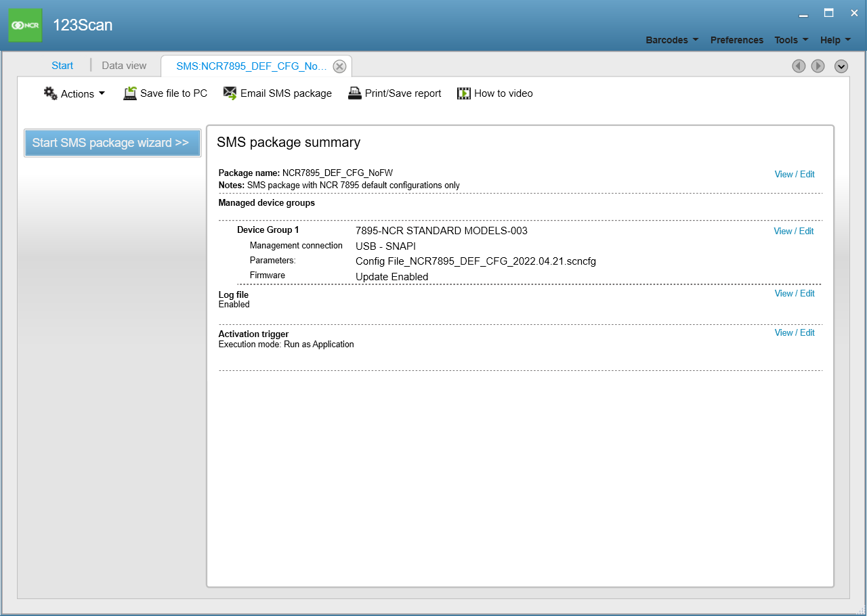
Task: Click Print/Save report label
Action: 403,93
